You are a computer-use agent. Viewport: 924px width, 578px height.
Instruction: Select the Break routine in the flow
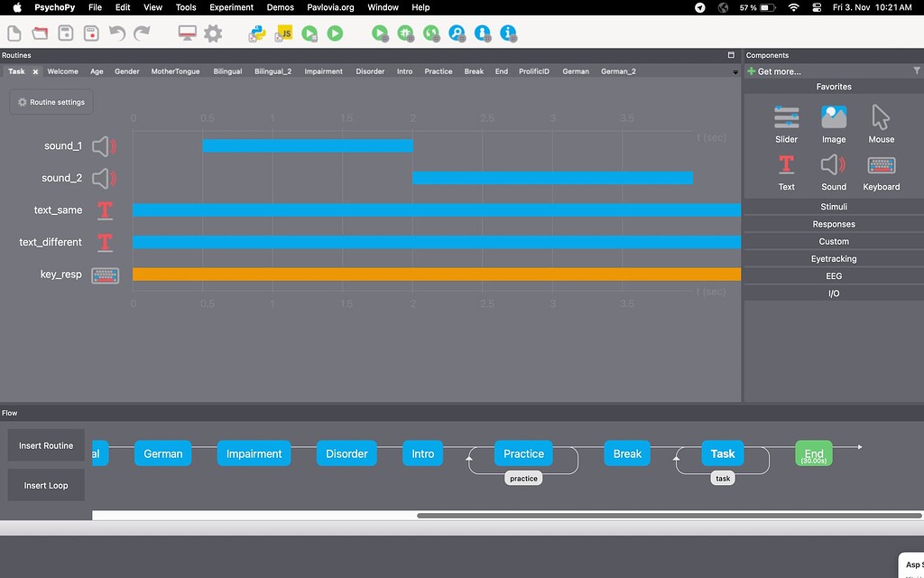pos(626,453)
